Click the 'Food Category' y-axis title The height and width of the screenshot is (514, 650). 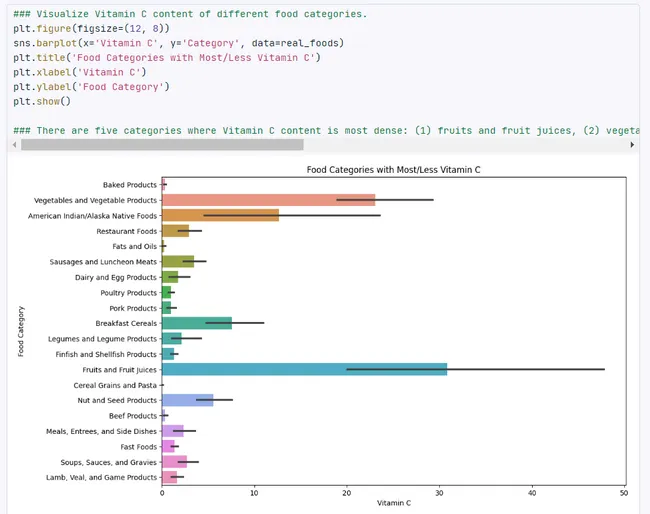tap(21, 332)
